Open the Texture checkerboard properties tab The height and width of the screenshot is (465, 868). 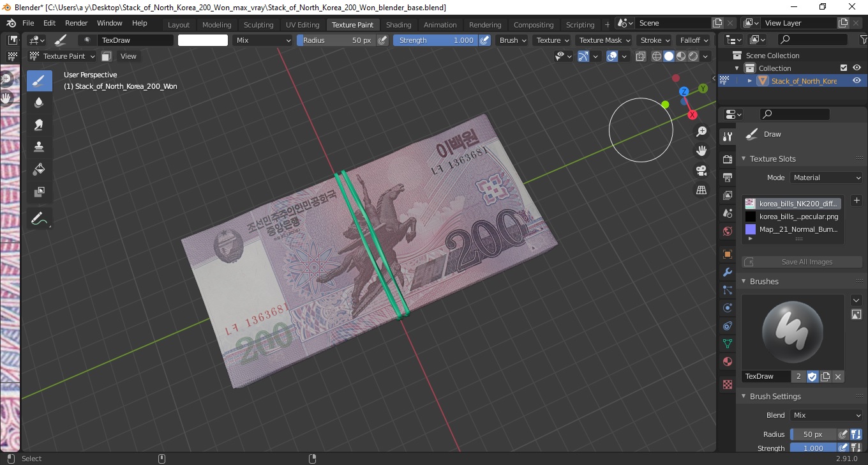click(727, 385)
